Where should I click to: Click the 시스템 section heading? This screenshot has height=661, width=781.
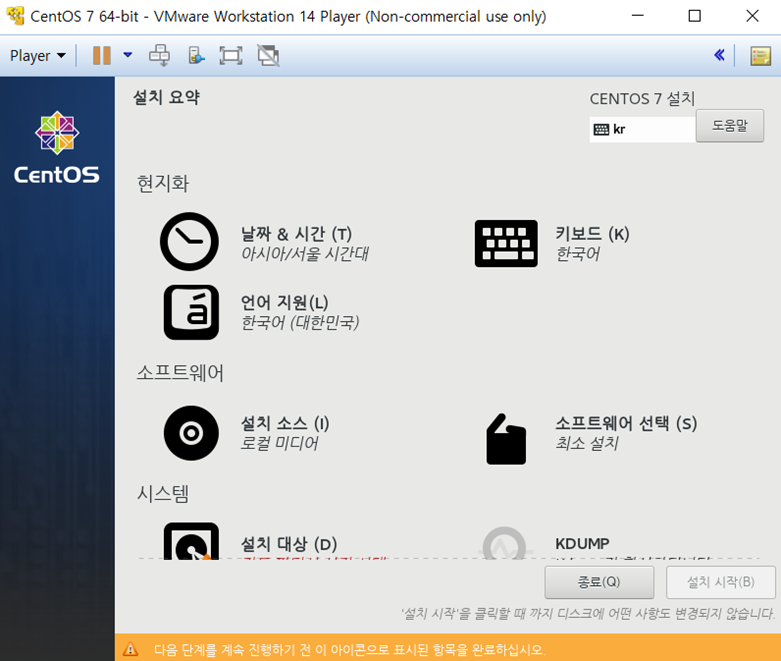[x=163, y=494]
